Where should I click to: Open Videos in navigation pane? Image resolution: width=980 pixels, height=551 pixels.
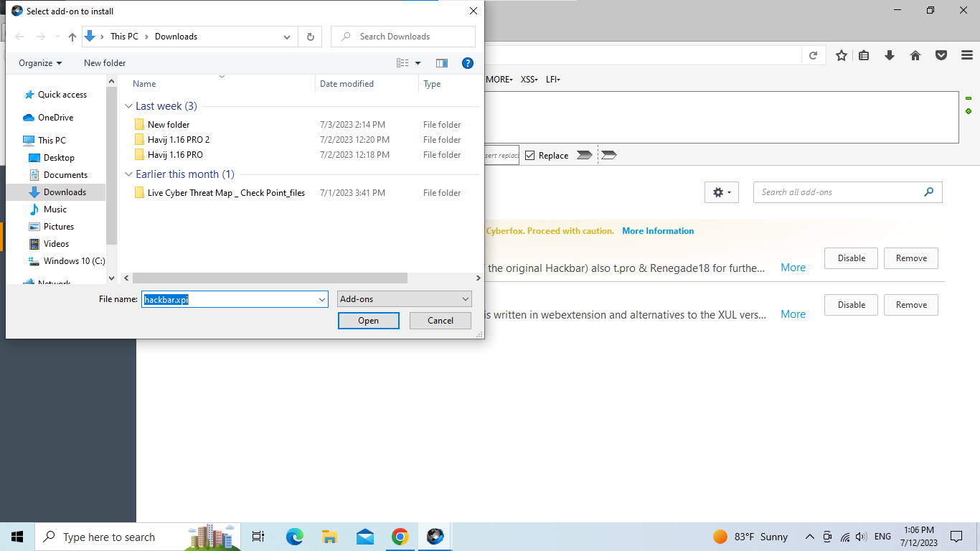tap(56, 244)
